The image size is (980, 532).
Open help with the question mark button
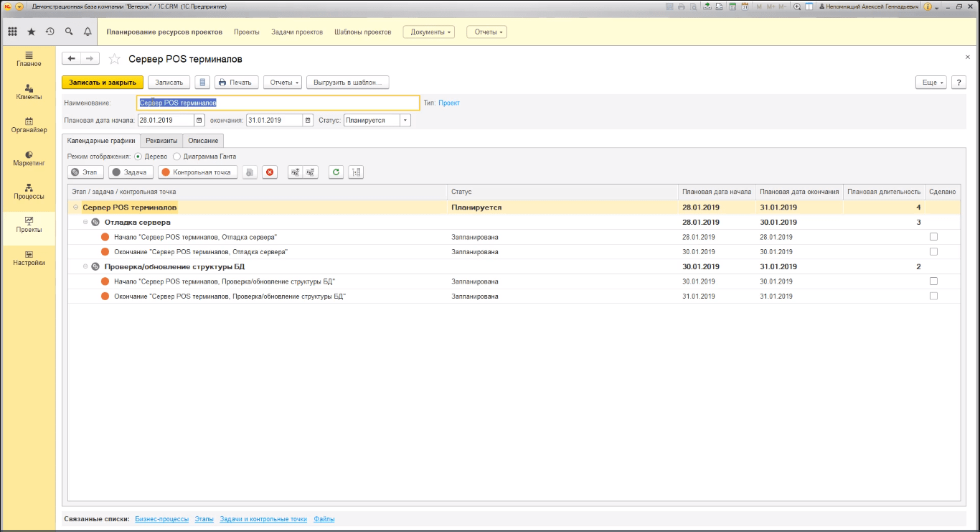(958, 83)
